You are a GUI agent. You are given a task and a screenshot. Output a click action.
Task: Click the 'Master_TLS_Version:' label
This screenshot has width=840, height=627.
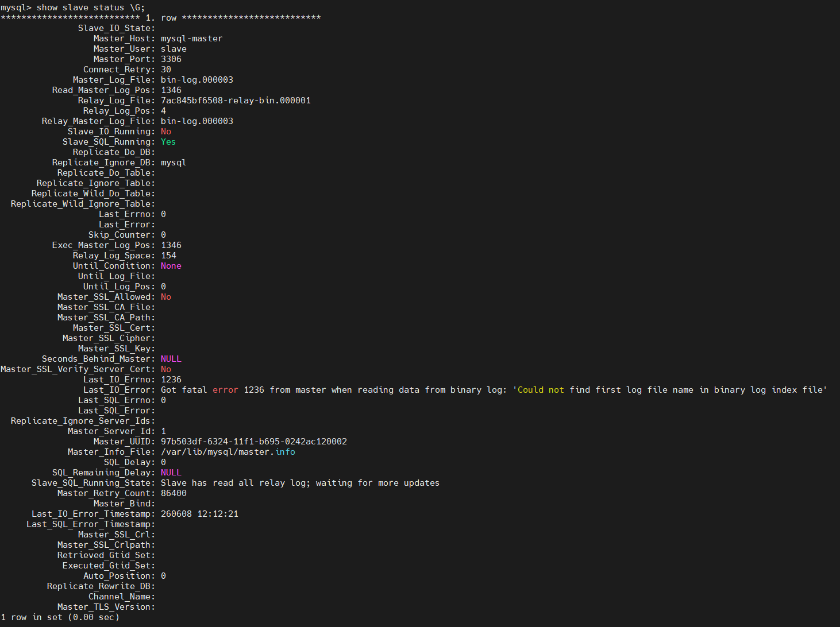106,607
